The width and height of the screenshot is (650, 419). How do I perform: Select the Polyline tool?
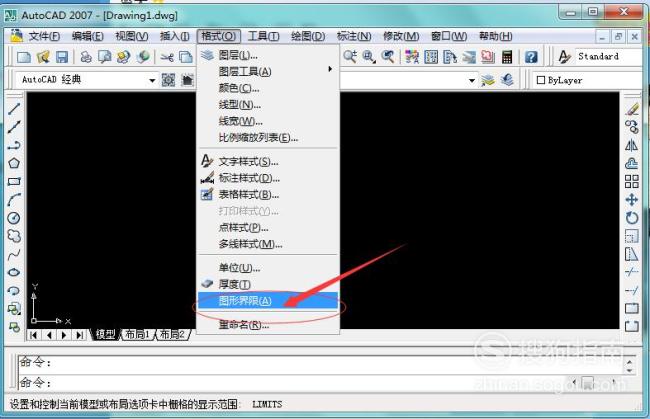(x=14, y=145)
